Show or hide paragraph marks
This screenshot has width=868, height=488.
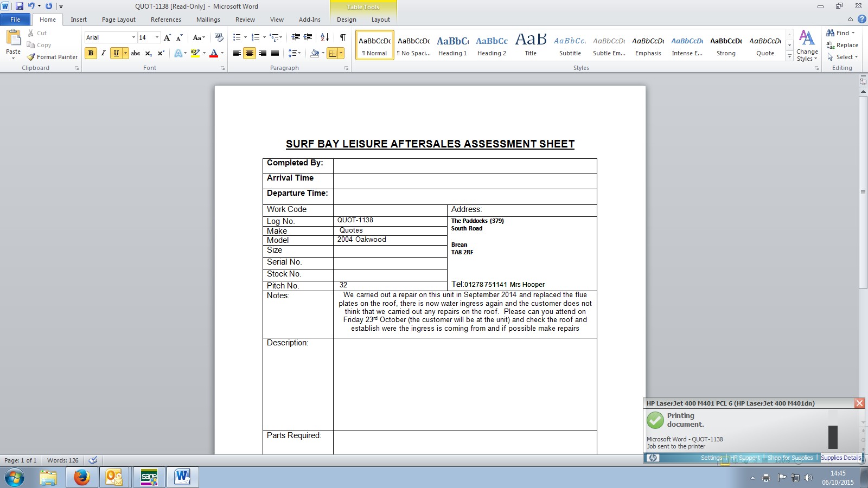point(343,37)
